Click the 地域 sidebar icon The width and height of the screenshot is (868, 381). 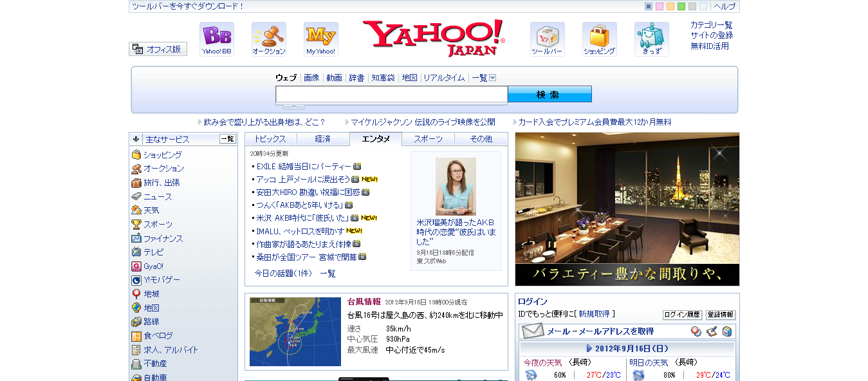pos(136,293)
